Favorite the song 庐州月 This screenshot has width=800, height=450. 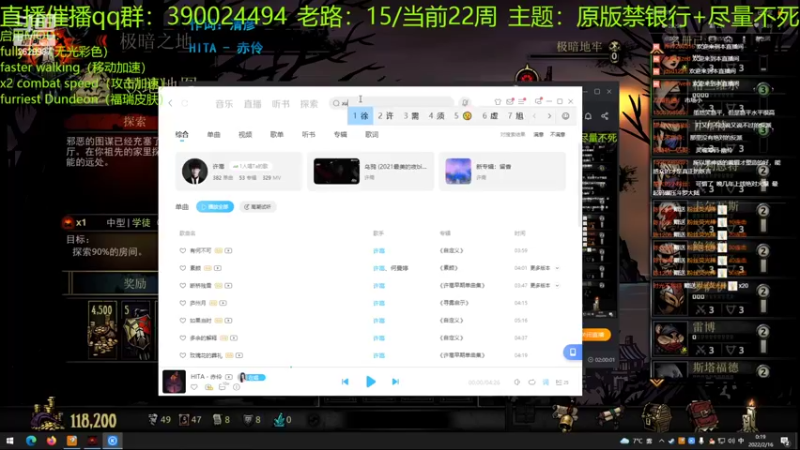click(183, 303)
